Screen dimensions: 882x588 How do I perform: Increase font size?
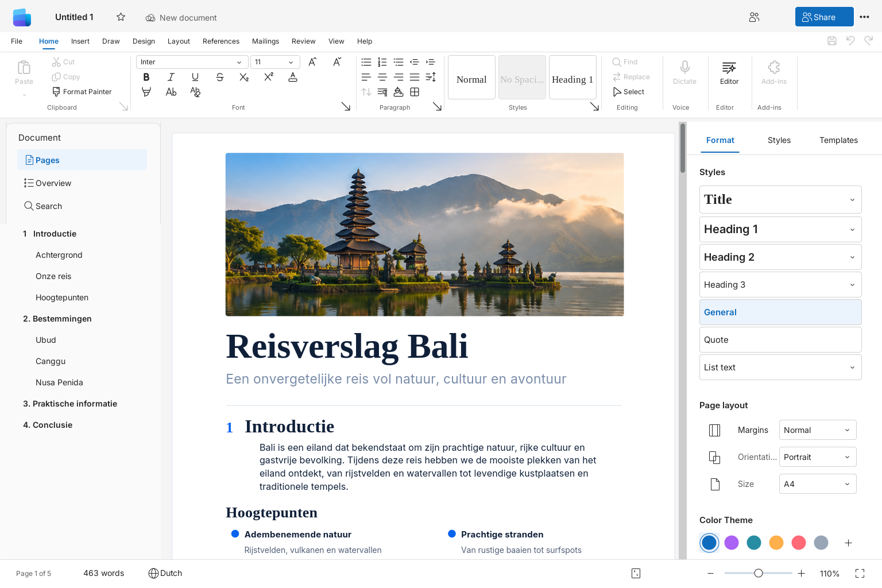coord(312,62)
